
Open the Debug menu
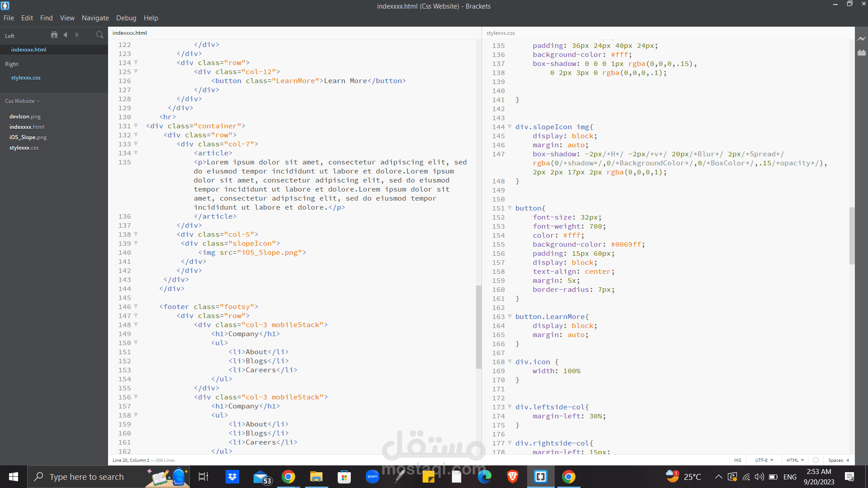(126, 18)
